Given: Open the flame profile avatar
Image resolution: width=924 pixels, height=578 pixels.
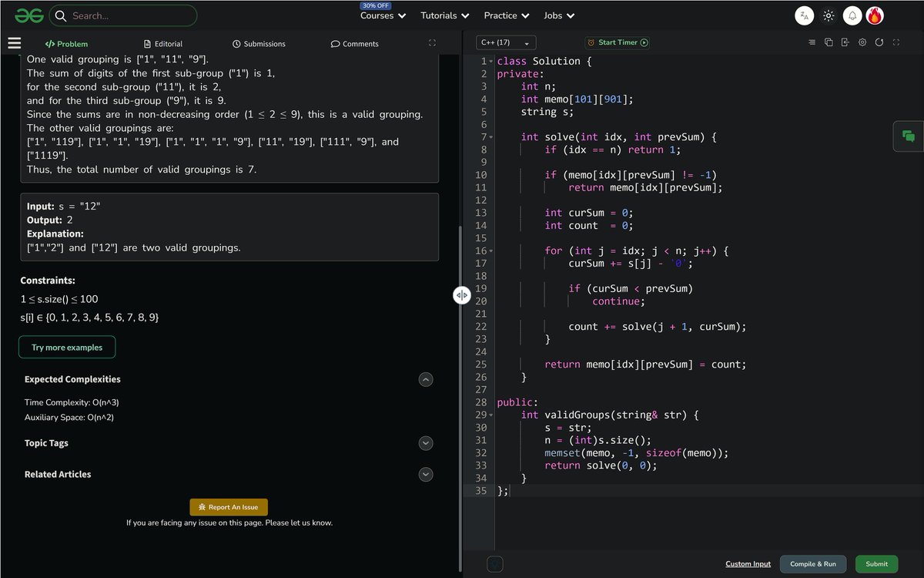Looking at the screenshot, I should [x=875, y=15].
